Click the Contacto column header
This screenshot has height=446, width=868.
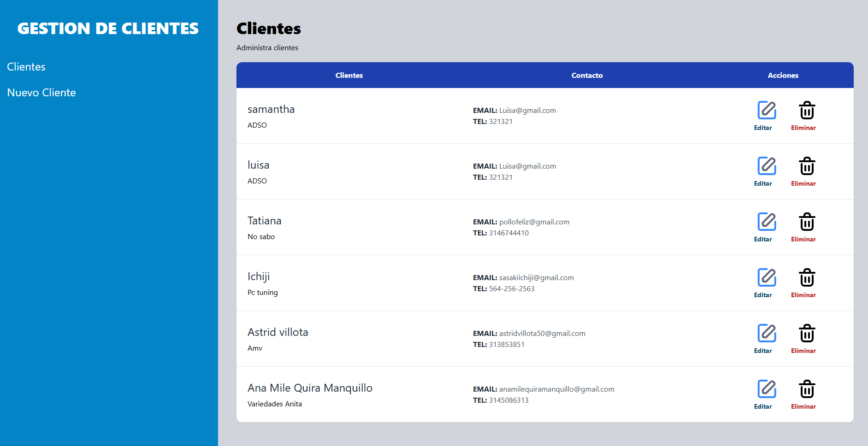587,76
